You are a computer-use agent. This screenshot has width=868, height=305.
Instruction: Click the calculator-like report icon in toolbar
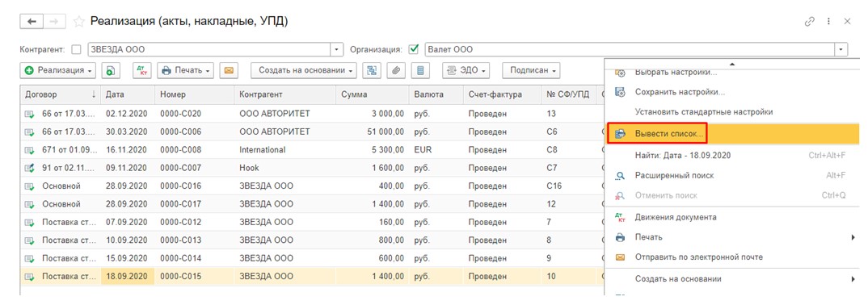click(421, 70)
